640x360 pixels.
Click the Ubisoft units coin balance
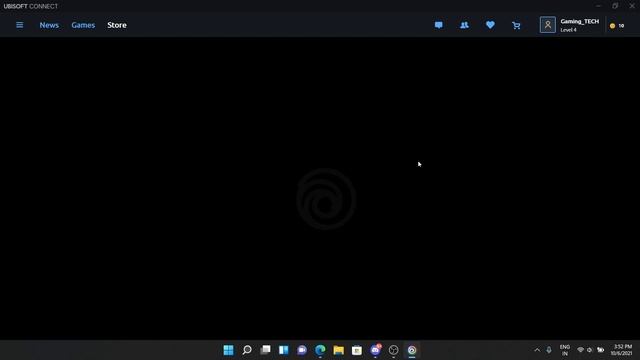(617, 25)
